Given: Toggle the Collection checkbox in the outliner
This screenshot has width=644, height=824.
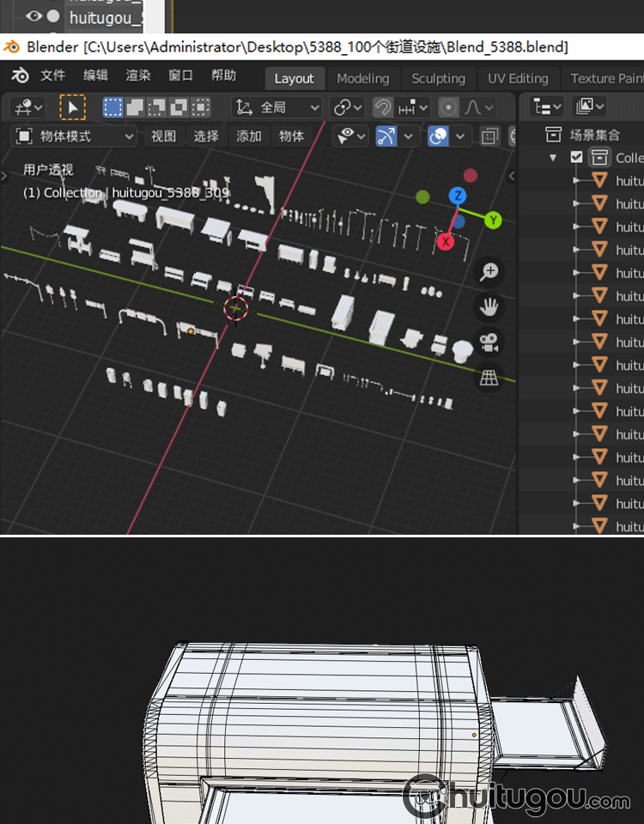Looking at the screenshot, I should pos(577,158).
